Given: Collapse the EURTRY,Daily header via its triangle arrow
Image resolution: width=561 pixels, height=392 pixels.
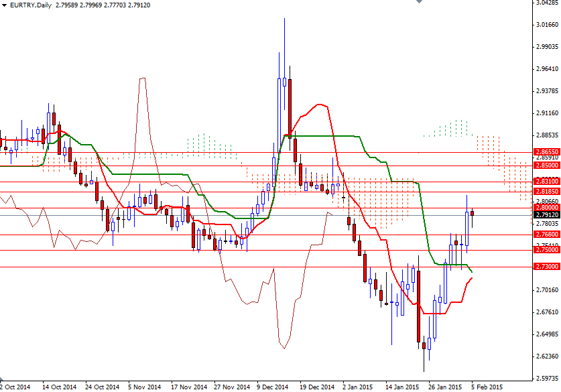Looking at the screenshot, I should (5, 5).
